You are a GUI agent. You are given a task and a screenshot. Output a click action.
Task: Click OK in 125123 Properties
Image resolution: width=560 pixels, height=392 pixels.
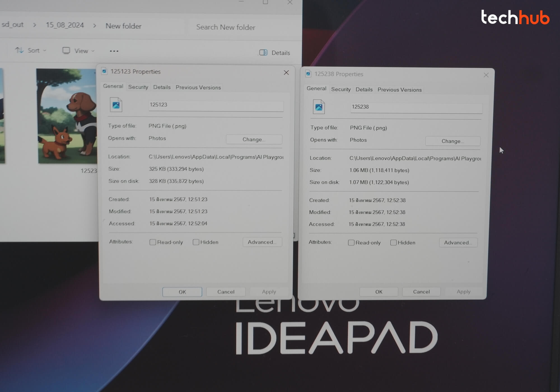point(182,292)
